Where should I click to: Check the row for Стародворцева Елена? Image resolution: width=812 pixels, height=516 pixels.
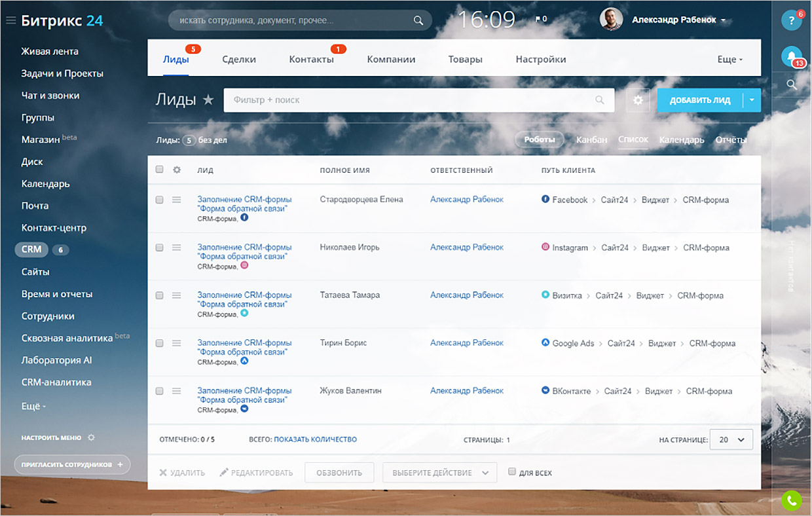pyautogui.click(x=159, y=200)
